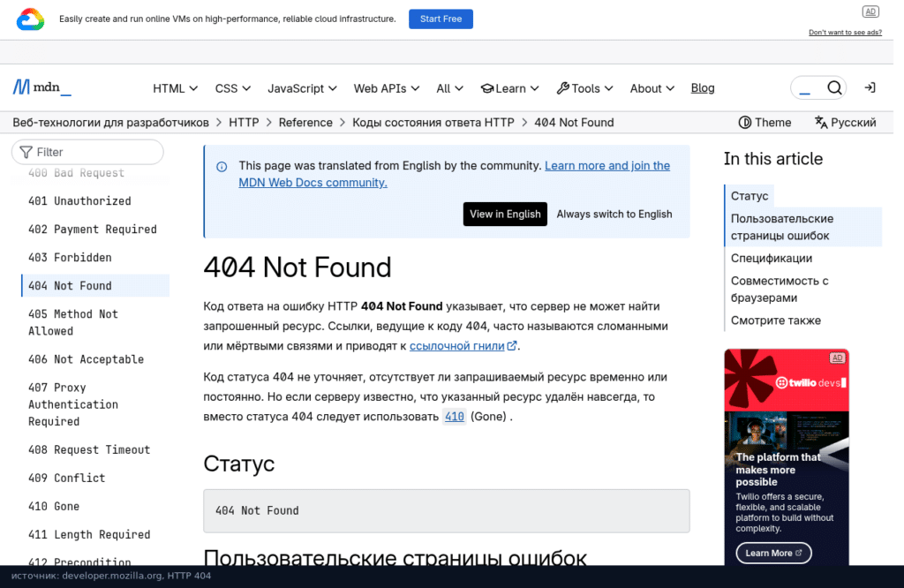Image resolution: width=904 pixels, height=588 pixels.
Task: Click Learn More on Twilio ad
Action: click(x=773, y=553)
